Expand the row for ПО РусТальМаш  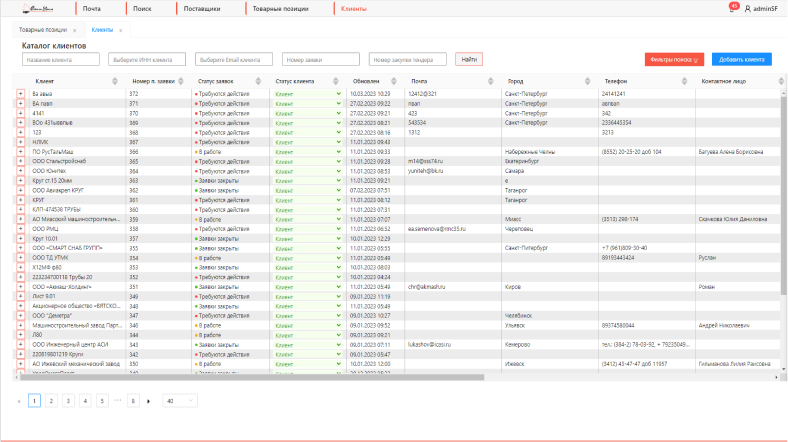point(21,152)
